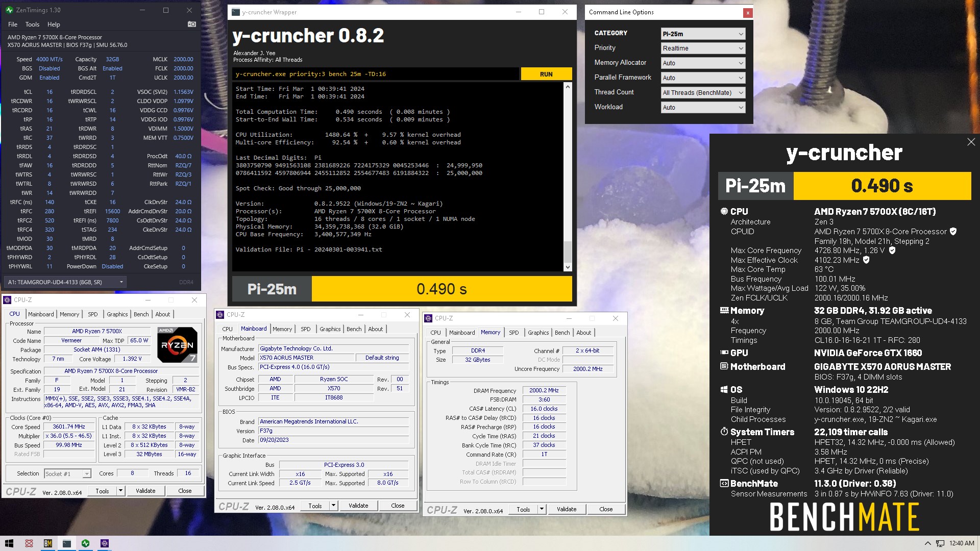The image size is (980, 551).
Task: Expand Tools arrow in CPU-Z Memory window
Action: (x=542, y=509)
